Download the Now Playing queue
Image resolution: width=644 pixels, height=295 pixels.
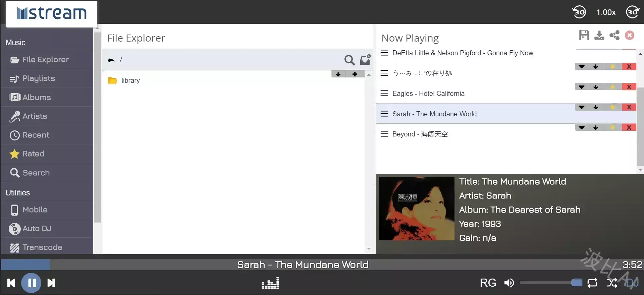[x=599, y=35]
